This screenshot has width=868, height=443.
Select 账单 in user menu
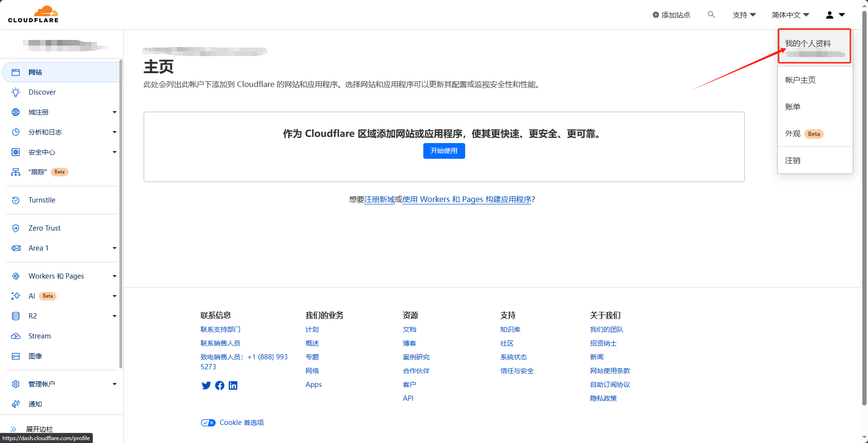tap(815, 107)
